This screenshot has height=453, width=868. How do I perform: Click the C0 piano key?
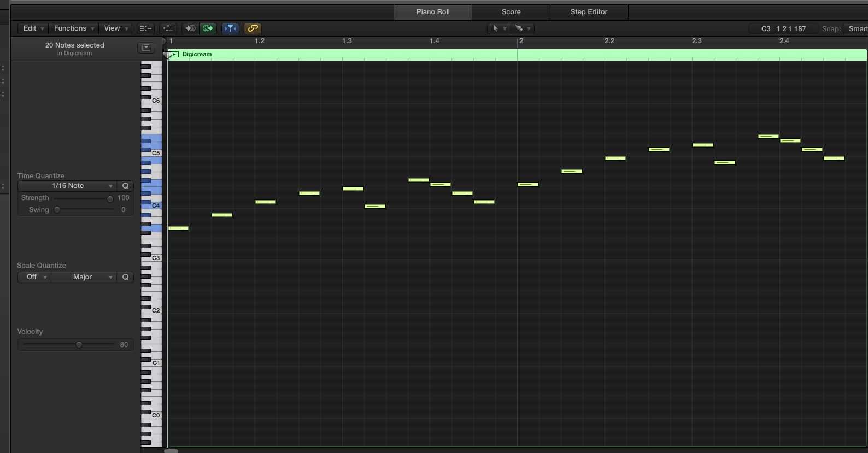[x=155, y=415]
